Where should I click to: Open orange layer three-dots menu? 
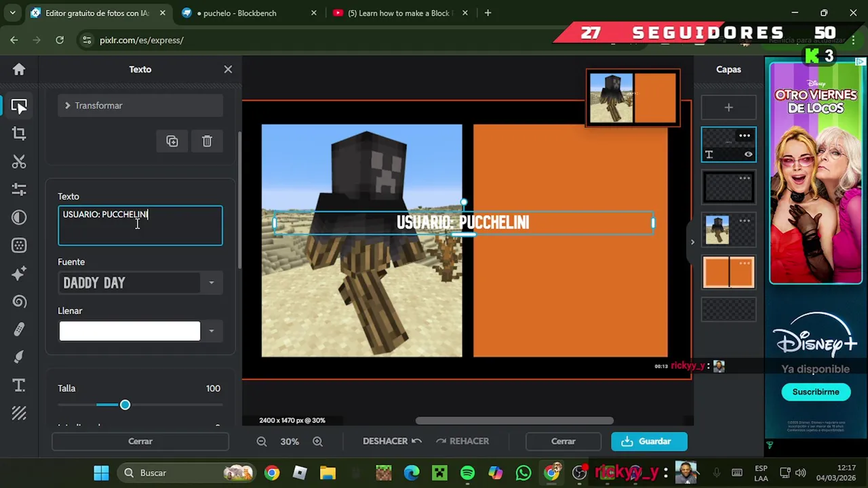tap(745, 263)
